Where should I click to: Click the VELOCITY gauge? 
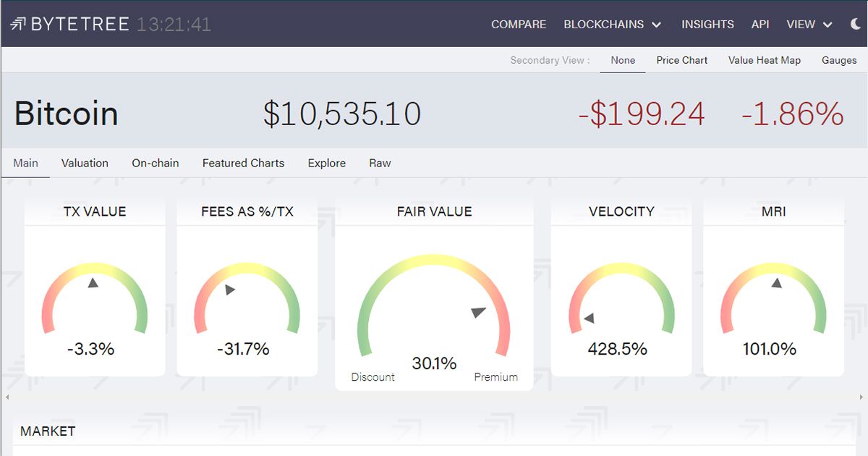pos(621,298)
